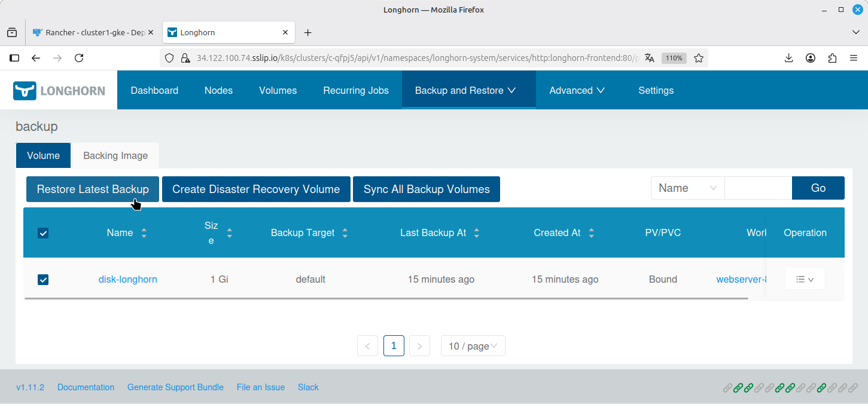Open the Firefox application menu

[854, 58]
